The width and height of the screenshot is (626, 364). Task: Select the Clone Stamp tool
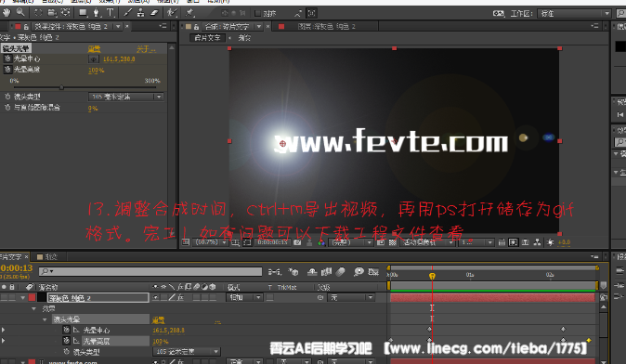140,13
